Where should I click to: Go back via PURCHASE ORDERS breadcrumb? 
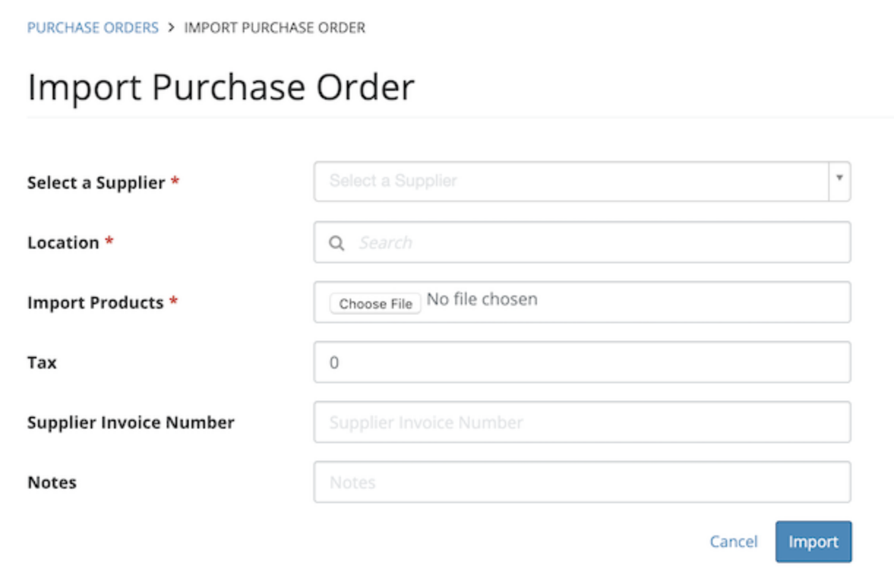(93, 28)
